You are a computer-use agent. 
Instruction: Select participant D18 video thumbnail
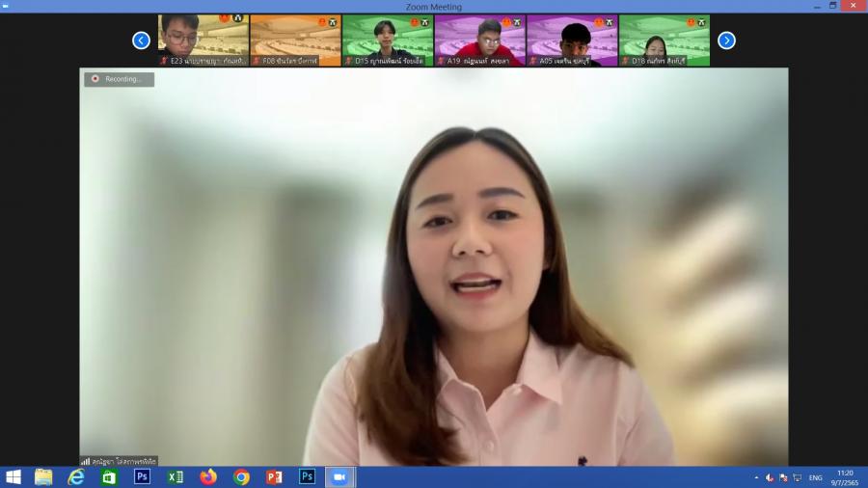pos(664,40)
